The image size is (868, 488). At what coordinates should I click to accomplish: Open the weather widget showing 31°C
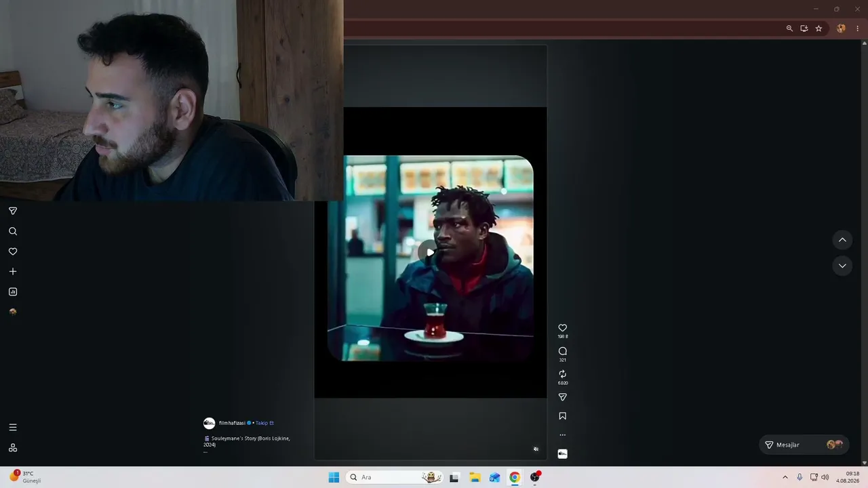click(x=26, y=477)
